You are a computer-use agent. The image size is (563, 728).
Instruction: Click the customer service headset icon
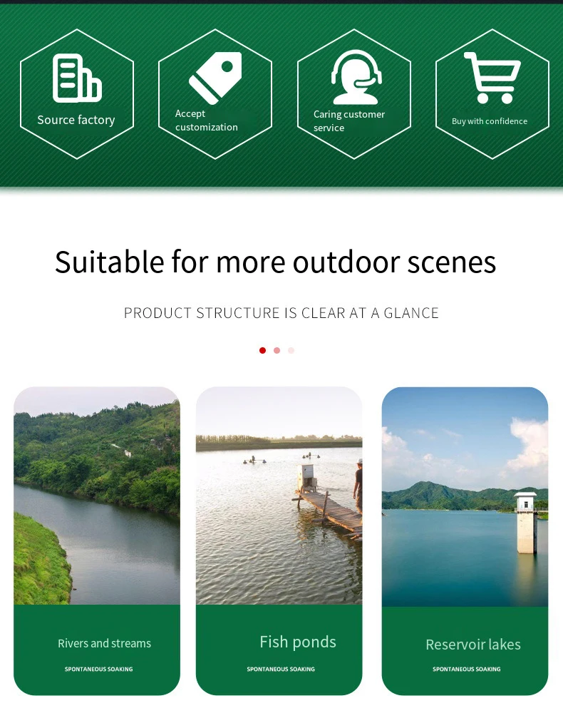coord(356,77)
